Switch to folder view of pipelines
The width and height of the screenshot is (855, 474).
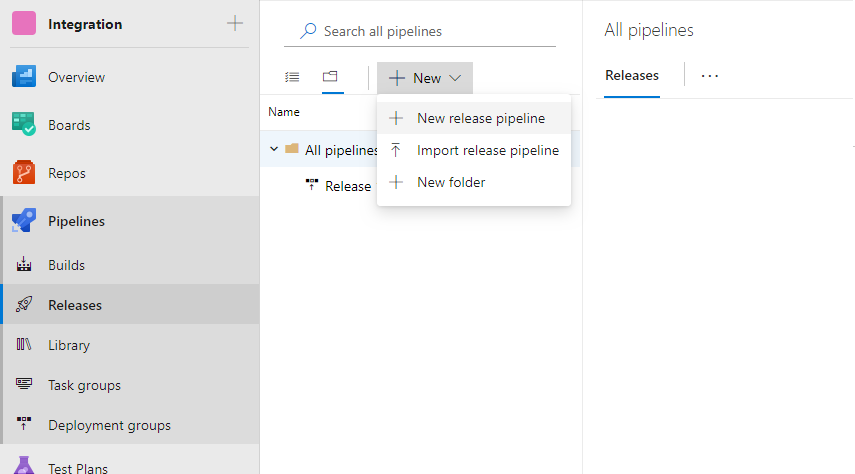tap(330, 77)
